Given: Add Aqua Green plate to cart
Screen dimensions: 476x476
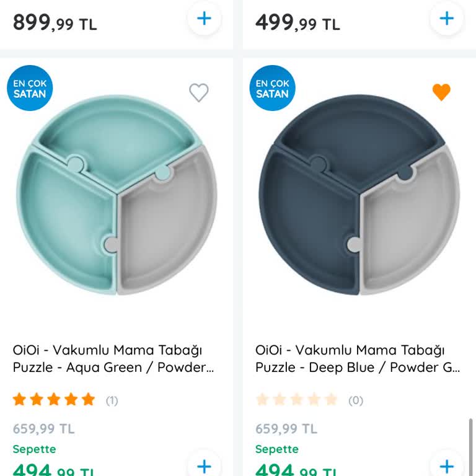Looking at the screenshot, I should click(x=204, y=466).
